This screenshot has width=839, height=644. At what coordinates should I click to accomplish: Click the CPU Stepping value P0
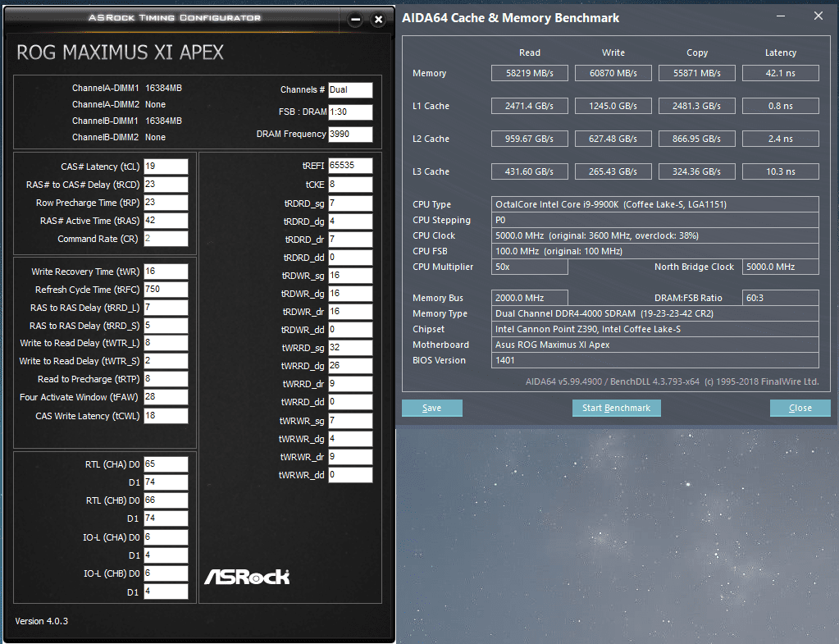(x=655, y=220)
